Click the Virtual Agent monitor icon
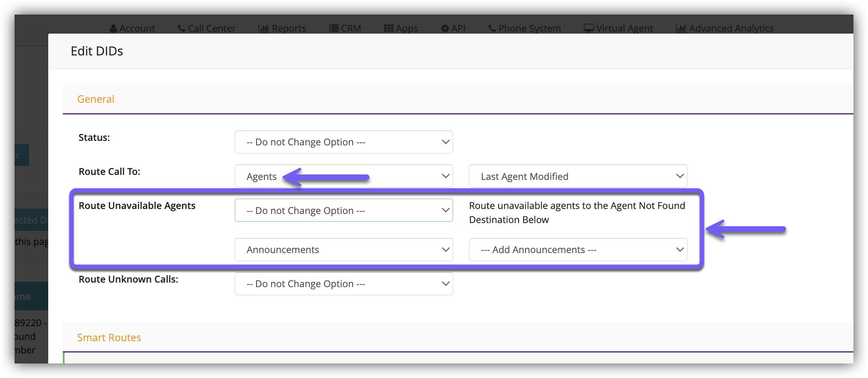Viewport: 868px width, 378px height. 589,29
